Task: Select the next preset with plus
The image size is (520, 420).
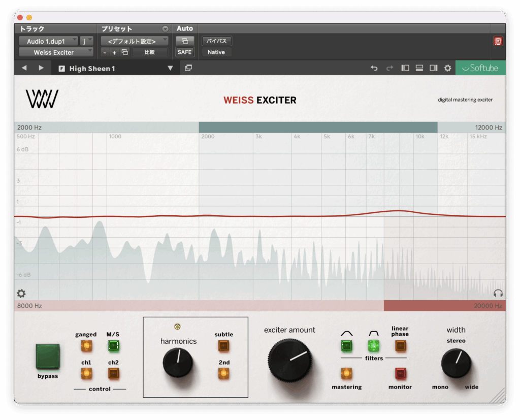Action: [114, 52]
